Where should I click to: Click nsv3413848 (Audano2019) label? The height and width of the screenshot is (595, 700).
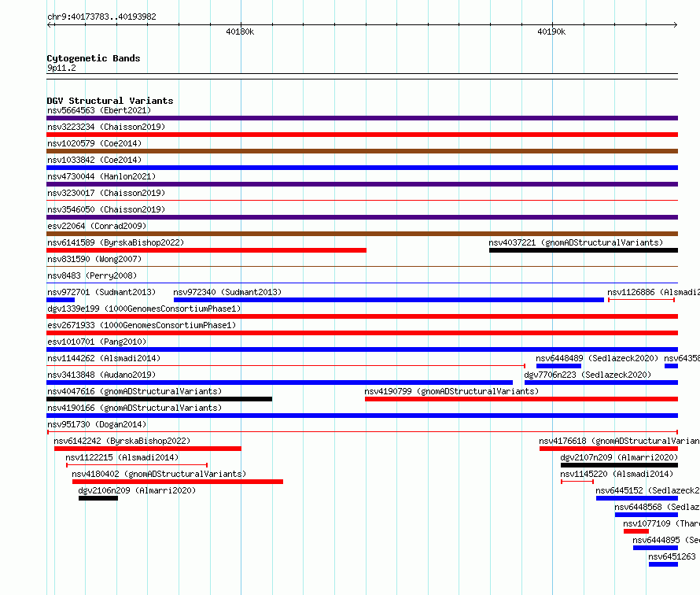click(101, 375)
